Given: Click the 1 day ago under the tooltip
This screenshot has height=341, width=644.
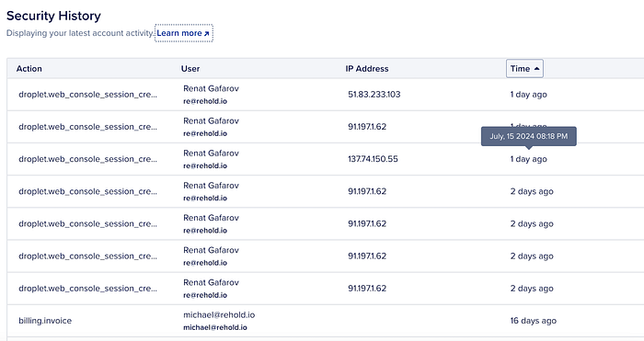Looking at the screenshot, I should coord(529,159).
